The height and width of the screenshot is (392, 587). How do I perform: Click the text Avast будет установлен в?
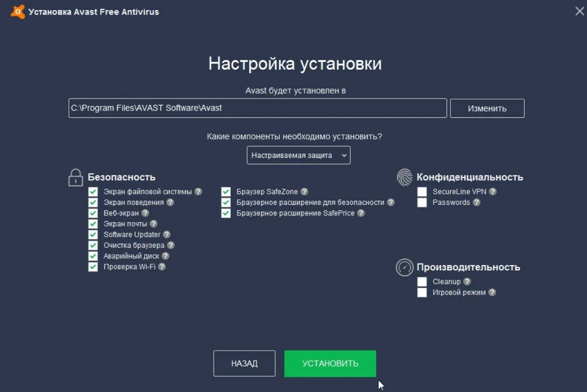click(295, 91)
